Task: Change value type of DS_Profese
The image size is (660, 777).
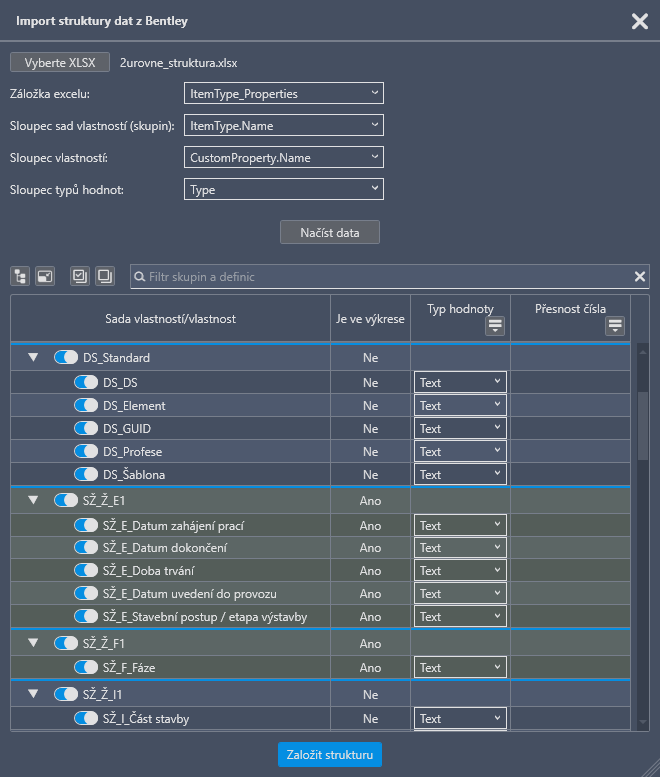Action: point(460,451)
